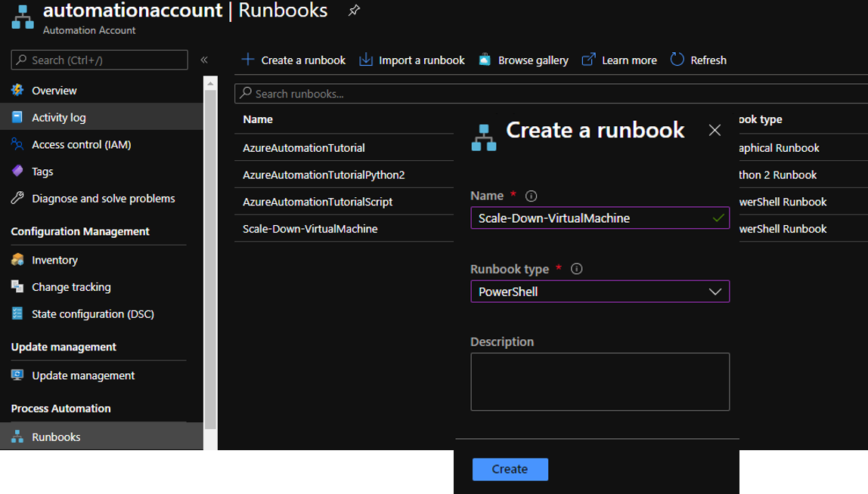Open Browse gallery from toolbar
Screen dimensions: 868x494
click(x=524, y=60)
